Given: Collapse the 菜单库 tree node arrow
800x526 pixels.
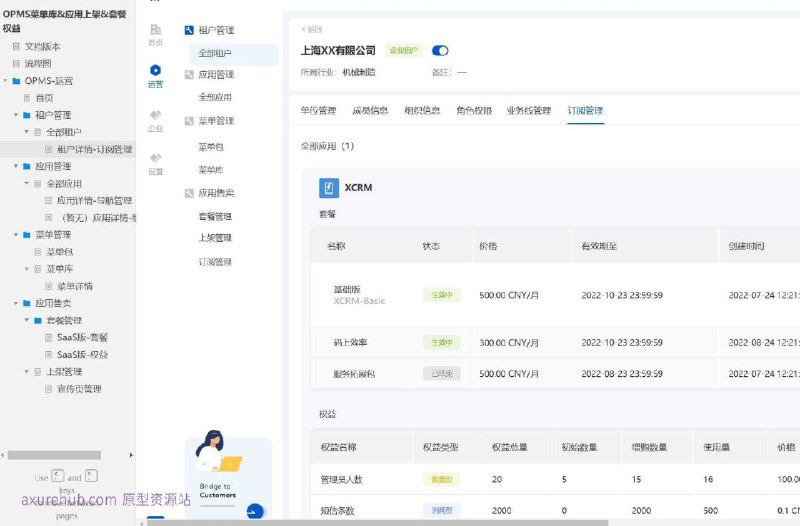Looking at the screenshot, I should pyautogui.click(x=27, y=269).
